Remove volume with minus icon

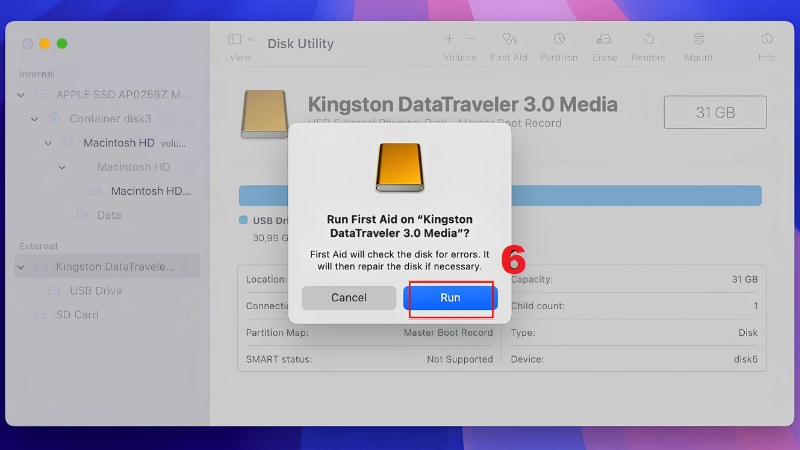[471, 39]
